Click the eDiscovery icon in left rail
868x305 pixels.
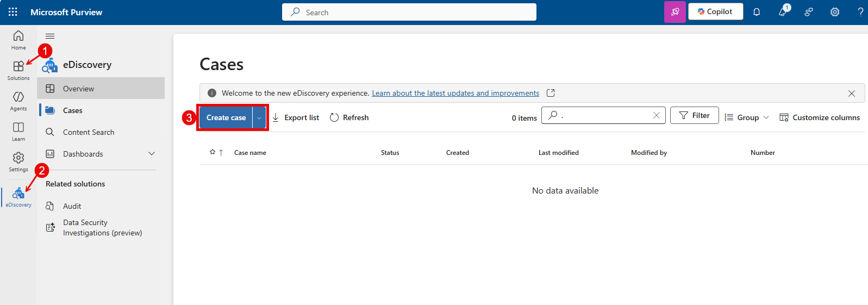18,197
